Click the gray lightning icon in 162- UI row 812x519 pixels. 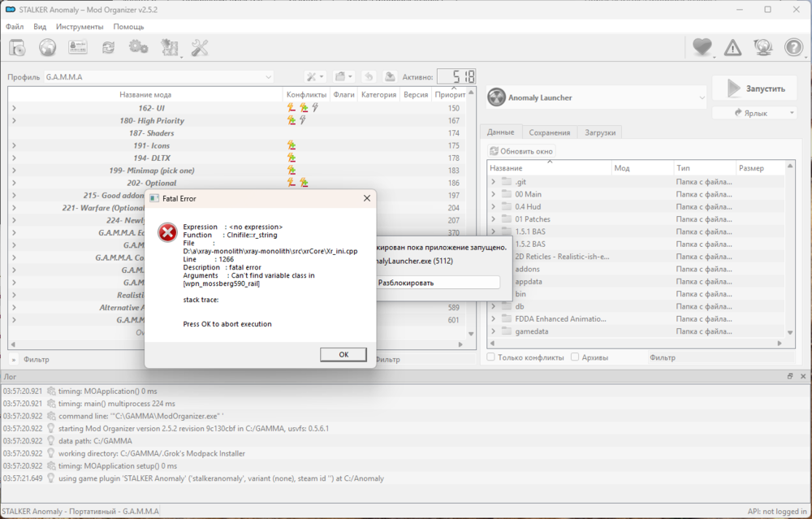315,108
